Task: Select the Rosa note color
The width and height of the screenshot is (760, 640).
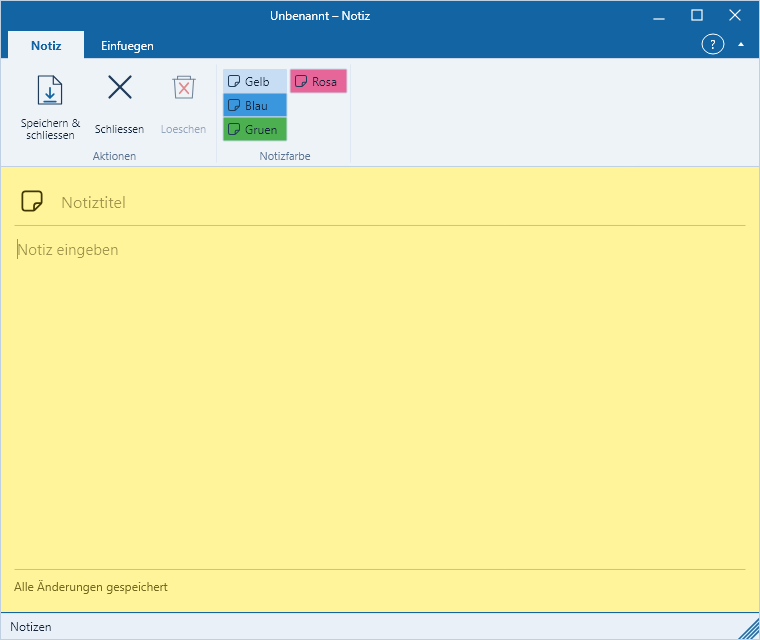Action: click(x=318, y=81)
